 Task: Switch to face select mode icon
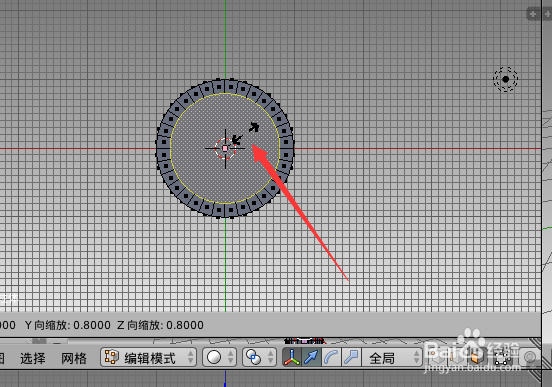[477, 357]
